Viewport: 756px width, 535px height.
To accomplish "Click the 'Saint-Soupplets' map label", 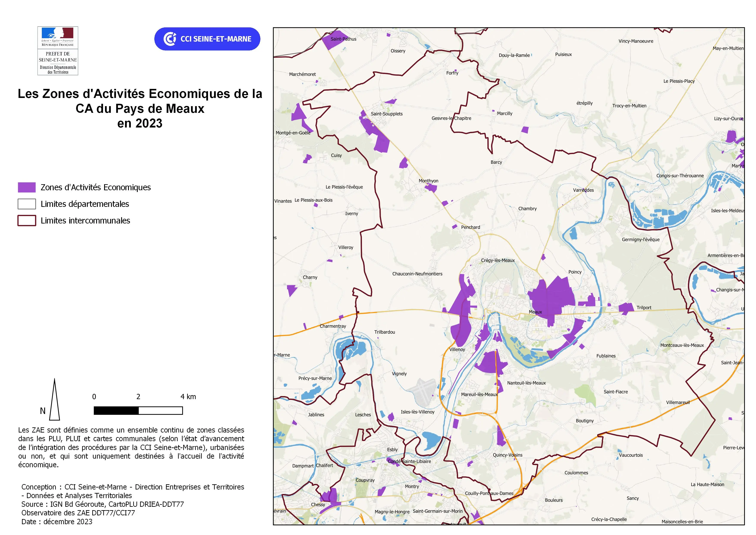I will tap(387, 114).
